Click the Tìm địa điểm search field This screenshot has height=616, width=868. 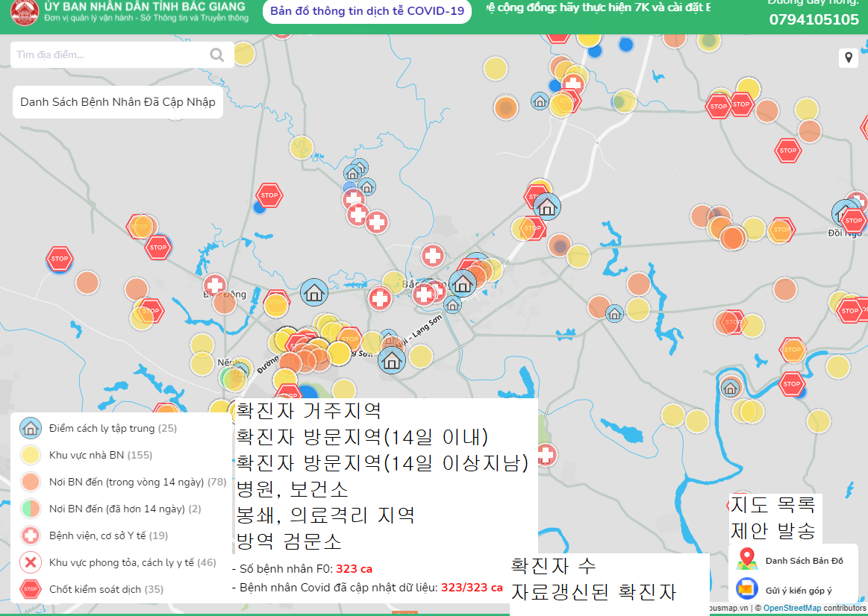104,54
